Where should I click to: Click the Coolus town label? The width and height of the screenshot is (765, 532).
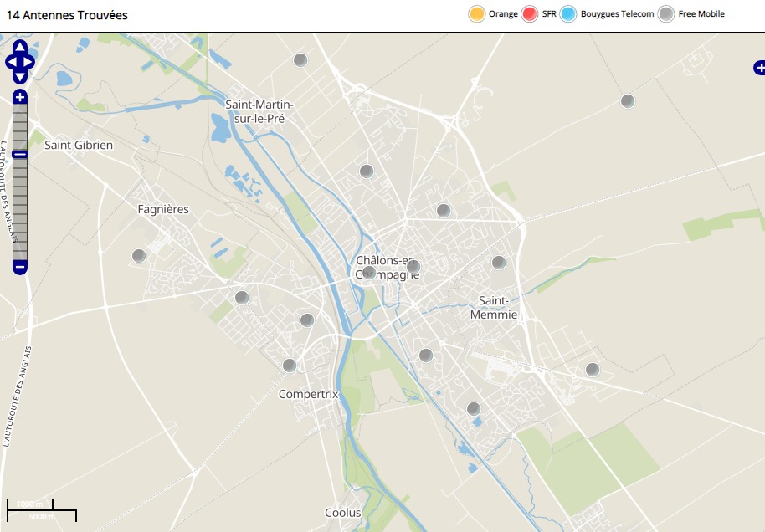pyautogui.click(x=343, y=513)
